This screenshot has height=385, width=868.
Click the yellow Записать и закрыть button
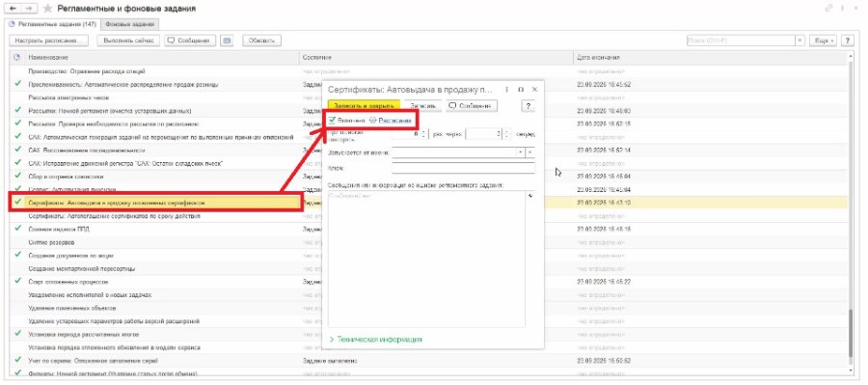pos(364,105)
